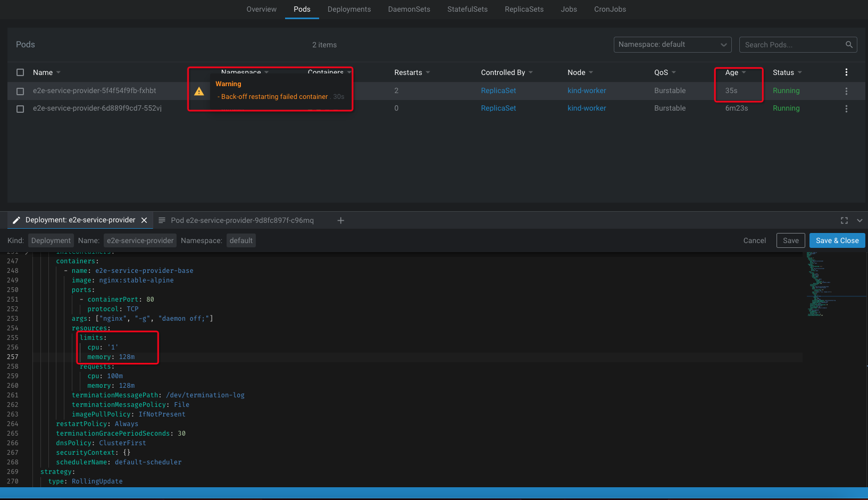Switch to the Deployments tab
The width and height of the screenshot is (868, 500).
[x=349, y=9]
